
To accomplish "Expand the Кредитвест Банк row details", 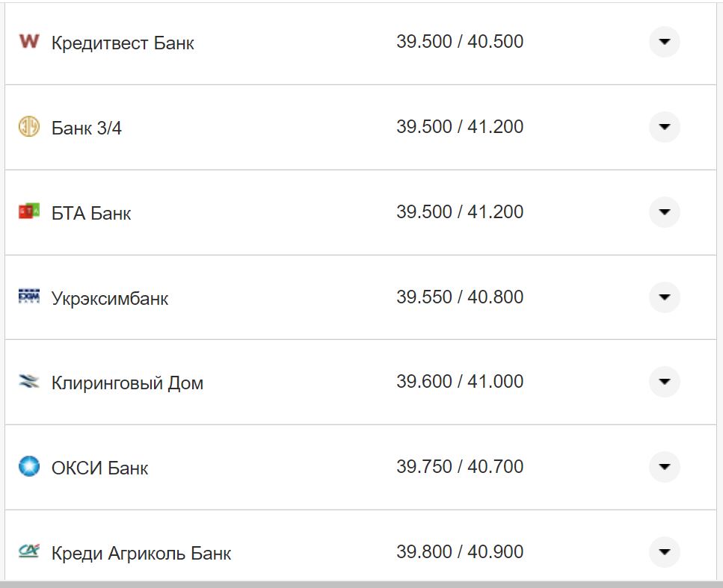I will tap(664, 42).
